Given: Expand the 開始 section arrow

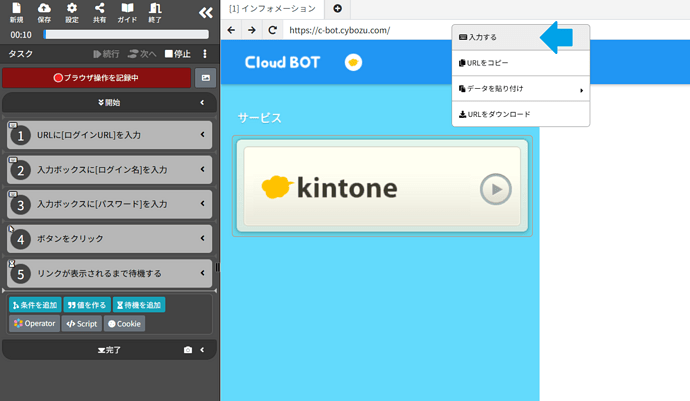Looking at the screenshot, I should 202,103.
